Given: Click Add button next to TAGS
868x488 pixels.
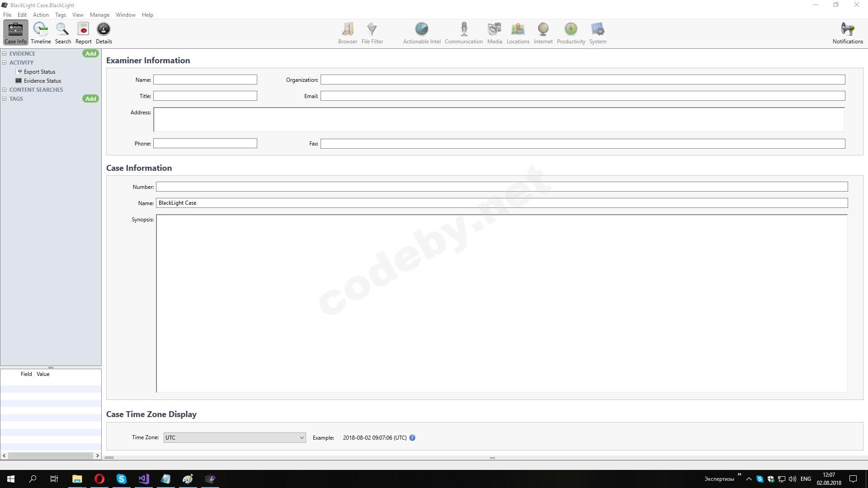Looking at the screenshot, I should pyautogui.click(x=90, y=99).
